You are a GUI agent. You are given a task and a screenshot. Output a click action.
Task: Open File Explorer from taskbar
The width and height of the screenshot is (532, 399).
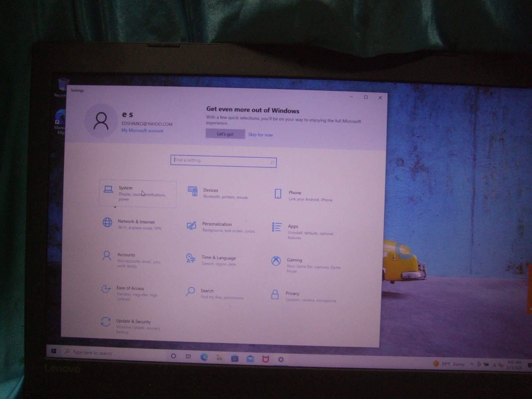click(219, 358)
